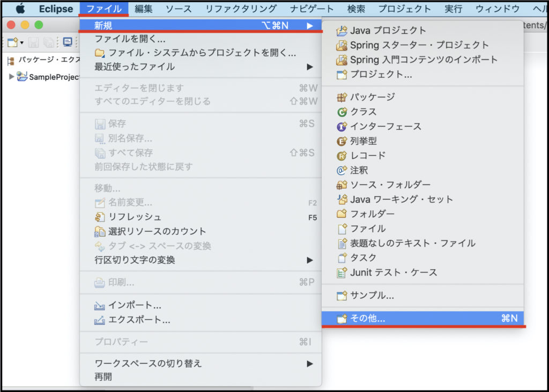This screenshot has width=549, height=392.
Task: Select Junit テスト・ケース
Action: pyautogui.click(x=422, y=272)
